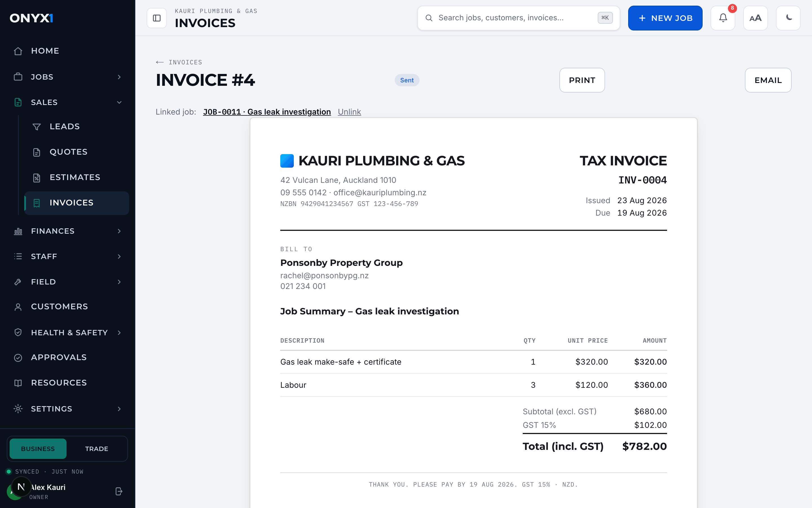The width and height of the screenshot is (812, 508).
Task: Click the N avatar badge
Action: [21, 487]
